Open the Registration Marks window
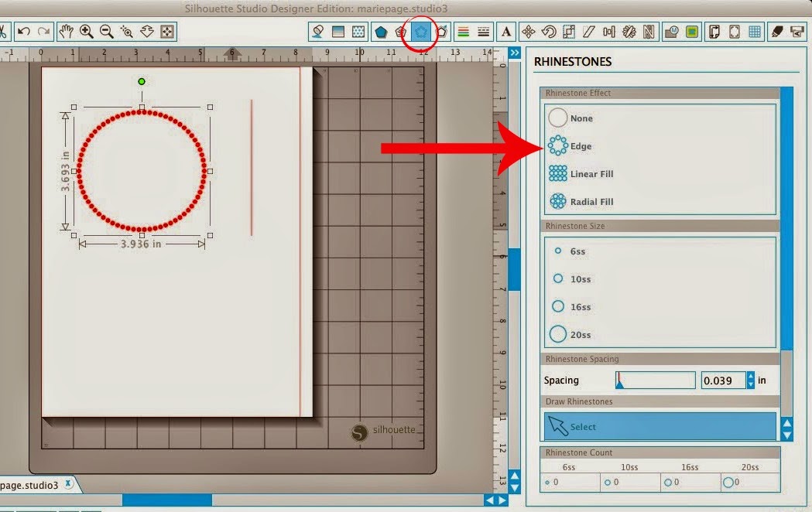Viewport: 812px width, 512px height. click(735, 32)
